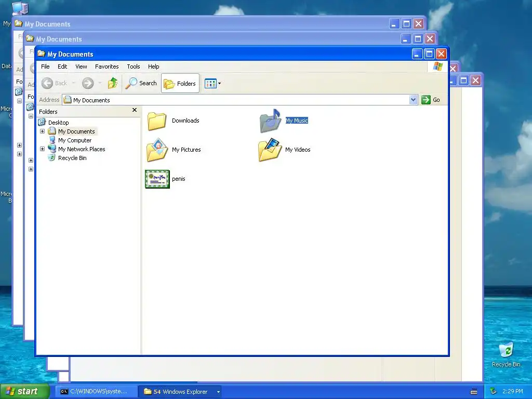The image size is (532, 399).
Task: Open the Favorites menu
Action: [107, 66]
